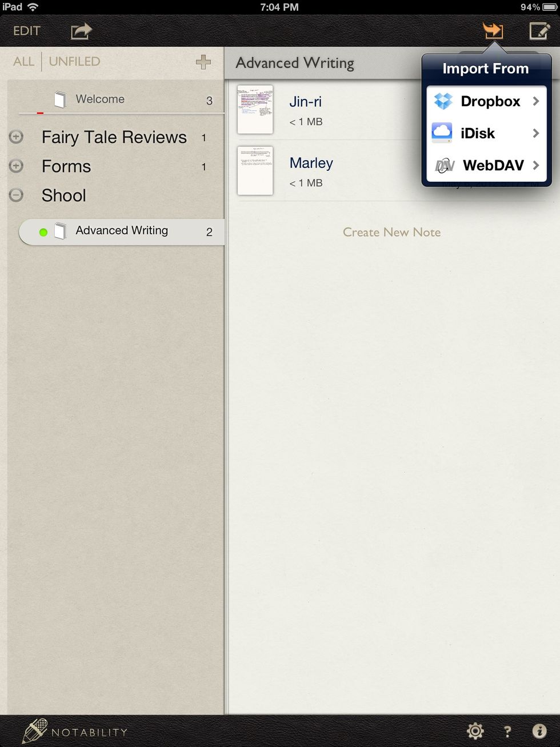
Task: Tap the green dot on Advanced Writing
Action: point(43,232)
